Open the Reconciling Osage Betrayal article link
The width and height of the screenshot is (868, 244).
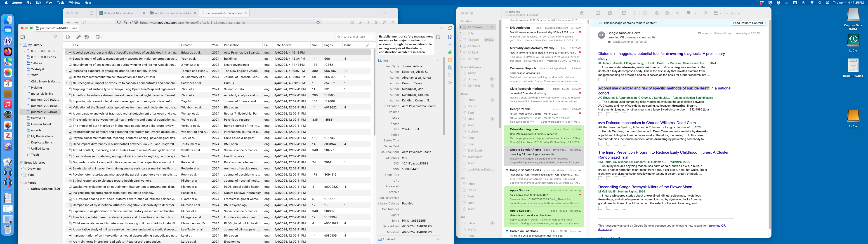645,187
